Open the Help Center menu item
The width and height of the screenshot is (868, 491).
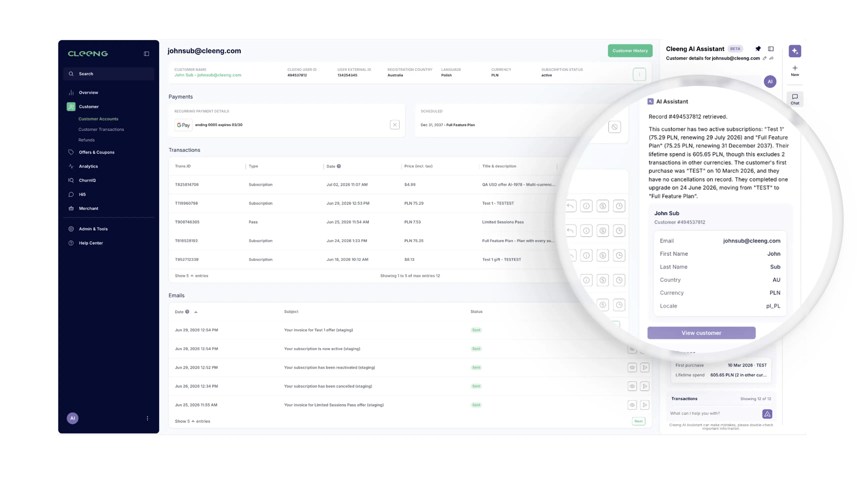pos(91,243)
